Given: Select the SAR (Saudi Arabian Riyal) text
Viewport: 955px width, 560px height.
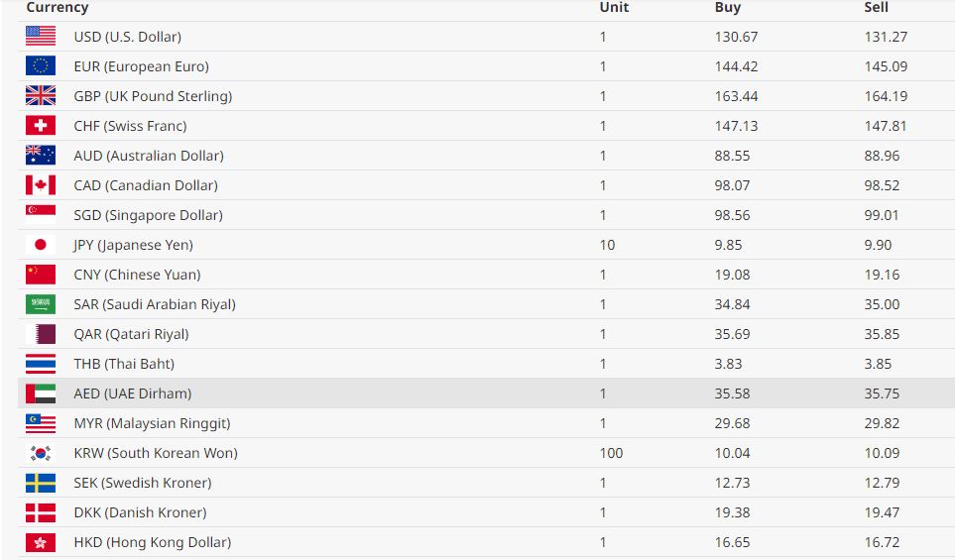Looking at the screenshot, I should pyautogui.click(x=155, y=304).
